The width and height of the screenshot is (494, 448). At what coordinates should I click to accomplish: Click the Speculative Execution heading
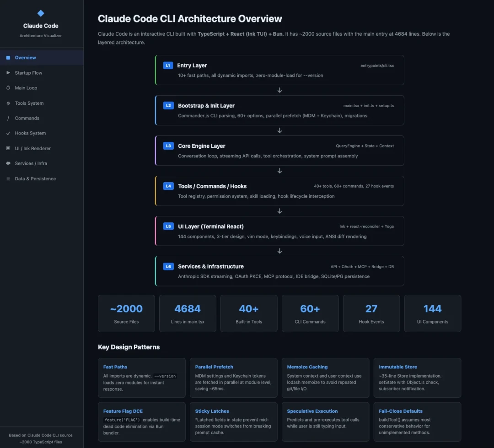point(312,411)
